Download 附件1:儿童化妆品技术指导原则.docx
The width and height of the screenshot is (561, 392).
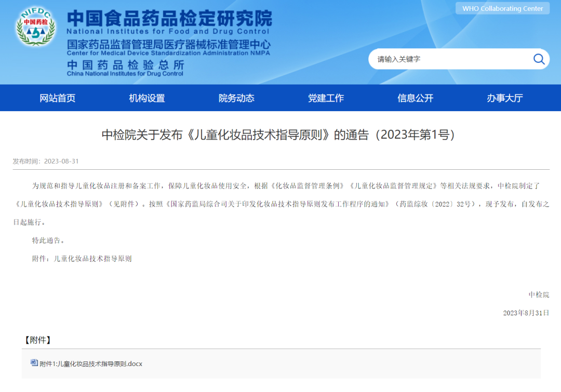click(91, 364)
